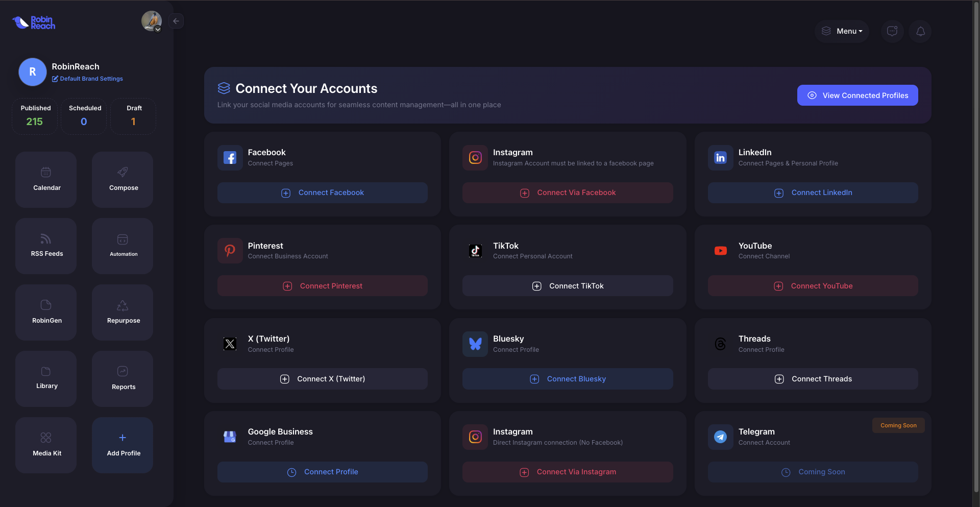Open the Scheduled posts count card
This screenshot has width=980, height=507.
(84, 116)
